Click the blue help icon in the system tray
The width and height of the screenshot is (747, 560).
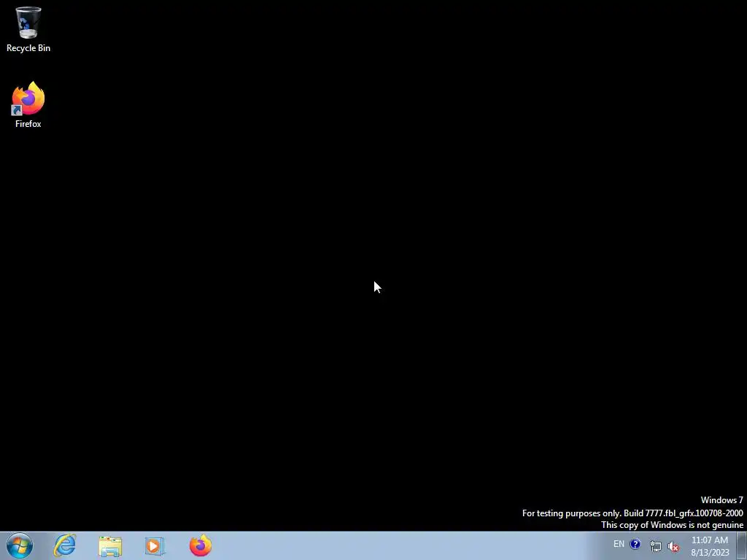[x=635, y=544]
